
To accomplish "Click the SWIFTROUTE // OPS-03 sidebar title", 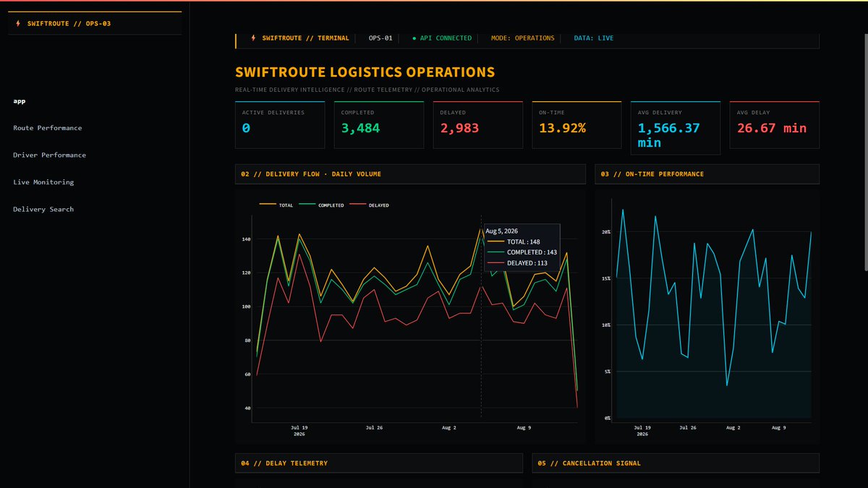I will click(x=69, y=24).
